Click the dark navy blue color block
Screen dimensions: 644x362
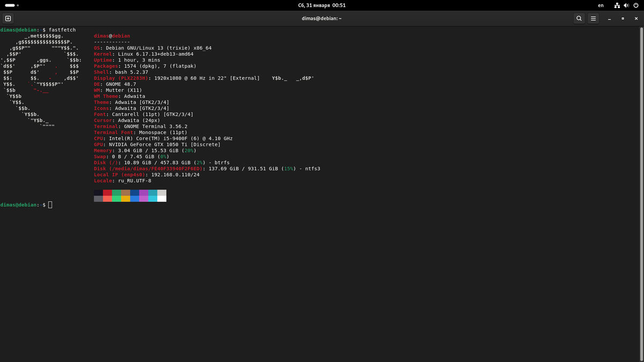[x=135, y=193]
